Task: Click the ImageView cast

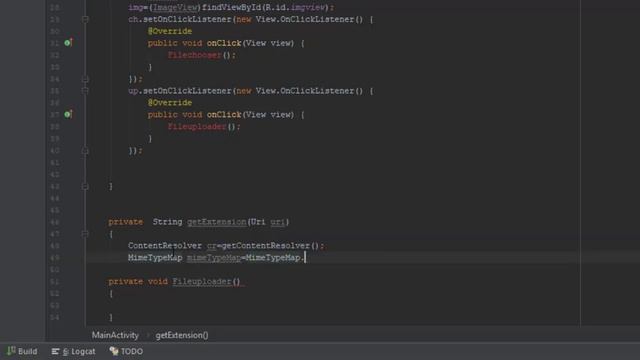Action: click(x=175, y=7)
